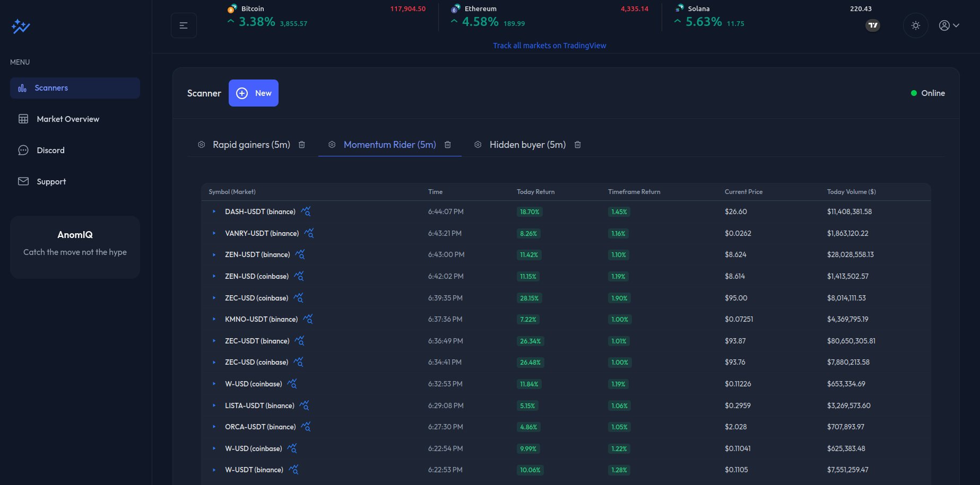Toggle the sidebar collapse hamburger button

point(184,25)
